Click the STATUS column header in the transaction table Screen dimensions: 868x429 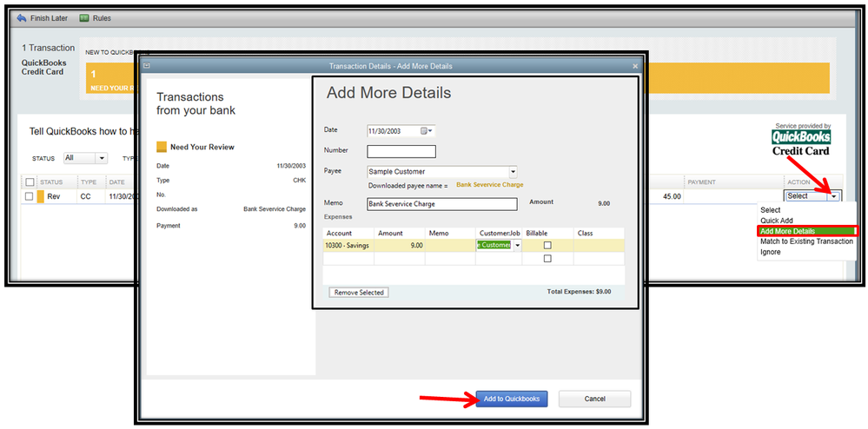[x=51, y=182]
